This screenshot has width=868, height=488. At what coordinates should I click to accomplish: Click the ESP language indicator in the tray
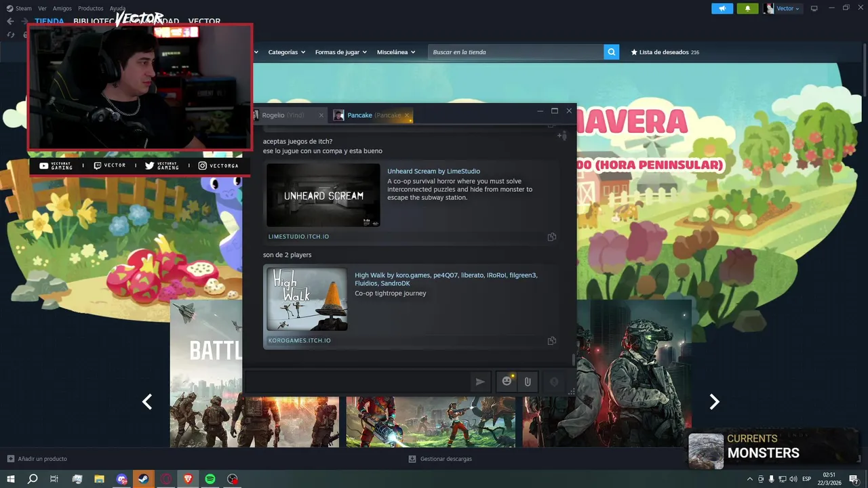807,479
